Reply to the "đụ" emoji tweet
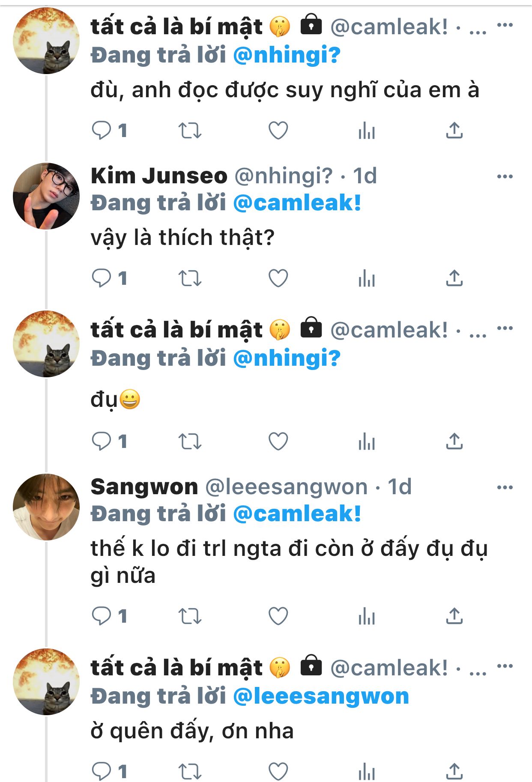The height and width of the screenshot is (782, 532). pos(102,441)
